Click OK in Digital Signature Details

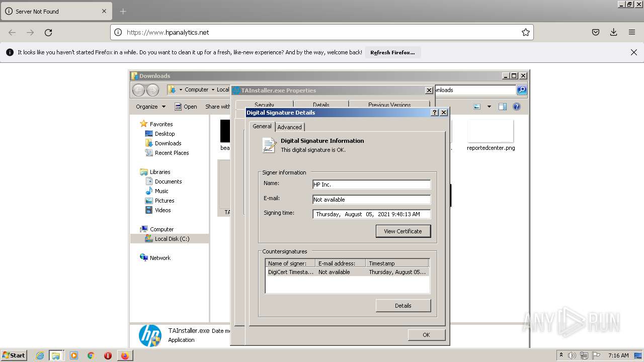pyautogui.click(x=426, y=335)
